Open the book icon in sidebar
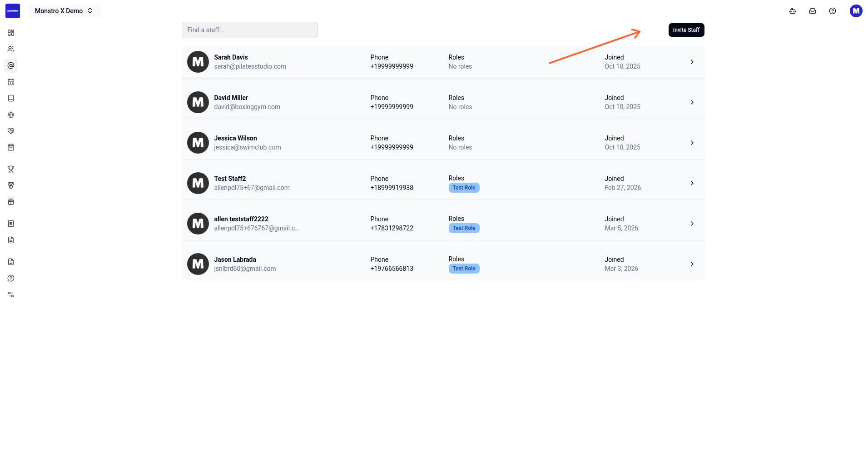The width and height of the screenshot is (868, 449). (x=11, y=98)
